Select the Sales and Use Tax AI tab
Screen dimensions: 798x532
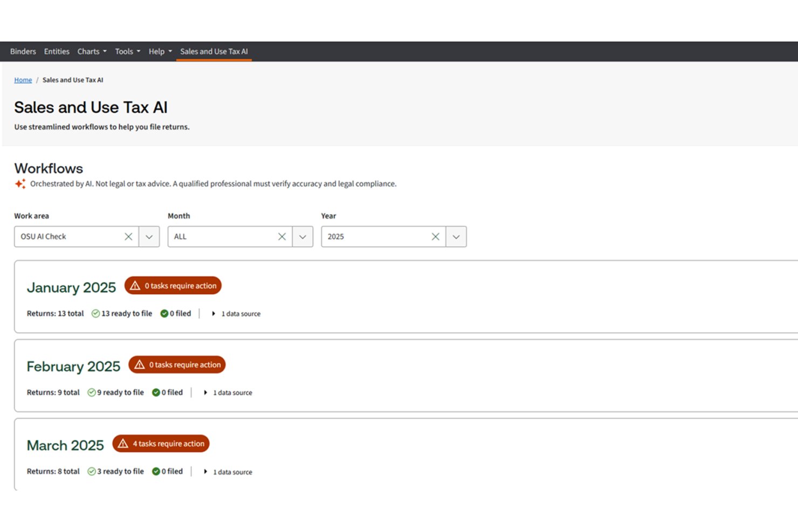tap(214, 52)
